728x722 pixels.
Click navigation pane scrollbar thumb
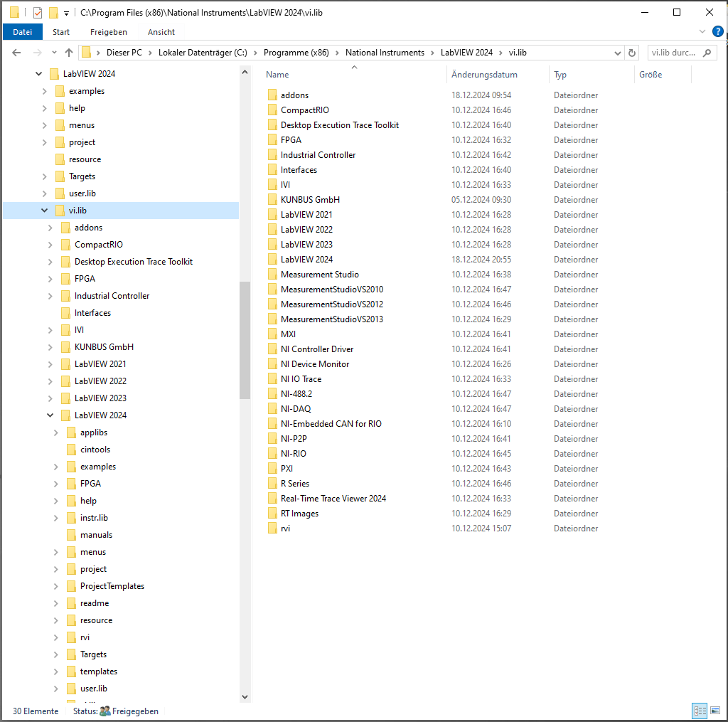(x=245, y=340)
